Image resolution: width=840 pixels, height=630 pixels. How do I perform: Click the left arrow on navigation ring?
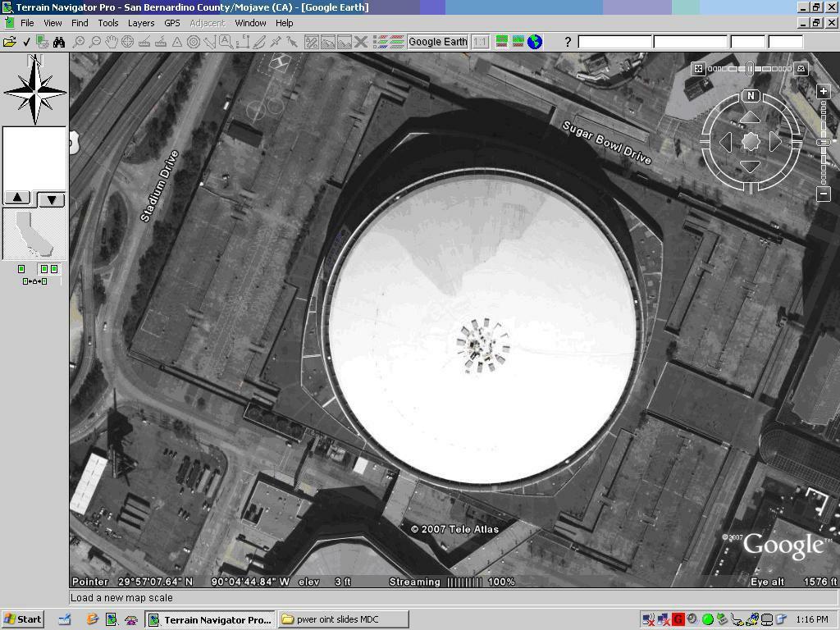pyautogui.click(x=726, y=142)
